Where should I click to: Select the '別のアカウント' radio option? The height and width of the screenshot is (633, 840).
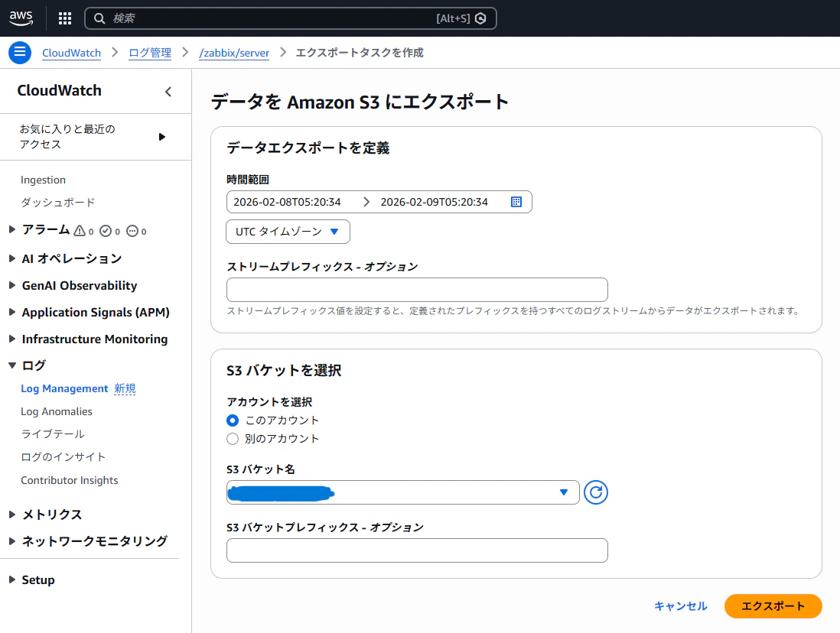(232, 439)
